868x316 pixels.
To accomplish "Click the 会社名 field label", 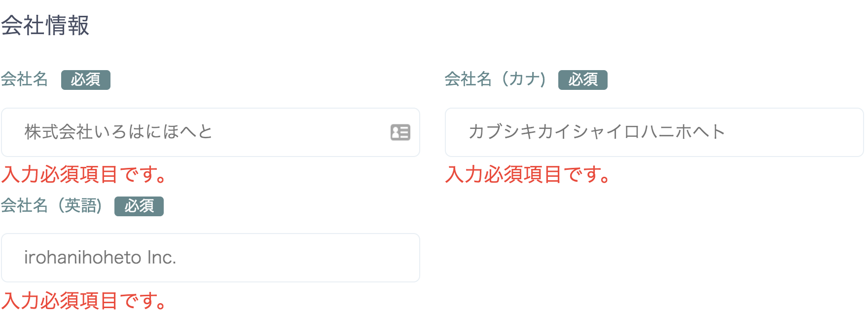I will tap(24, 79).
